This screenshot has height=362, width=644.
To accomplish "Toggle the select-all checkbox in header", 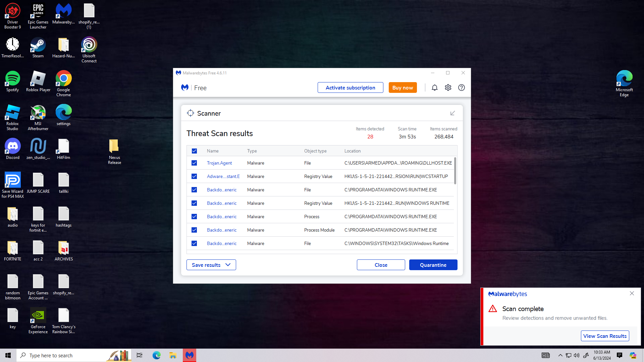I will 194,151.
